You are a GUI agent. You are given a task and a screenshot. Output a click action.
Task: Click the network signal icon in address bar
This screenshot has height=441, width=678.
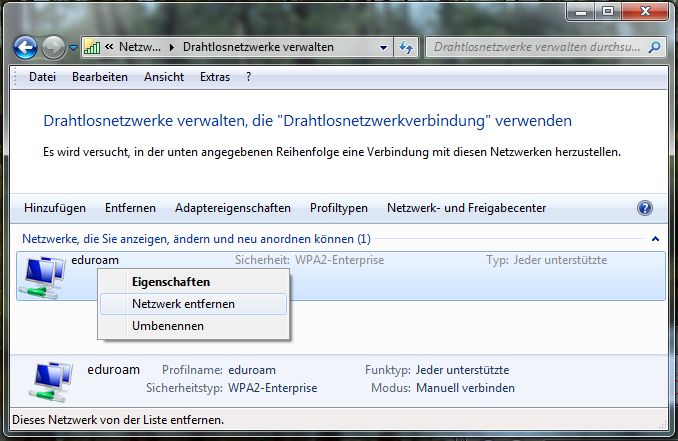click(x=92, y=47)
